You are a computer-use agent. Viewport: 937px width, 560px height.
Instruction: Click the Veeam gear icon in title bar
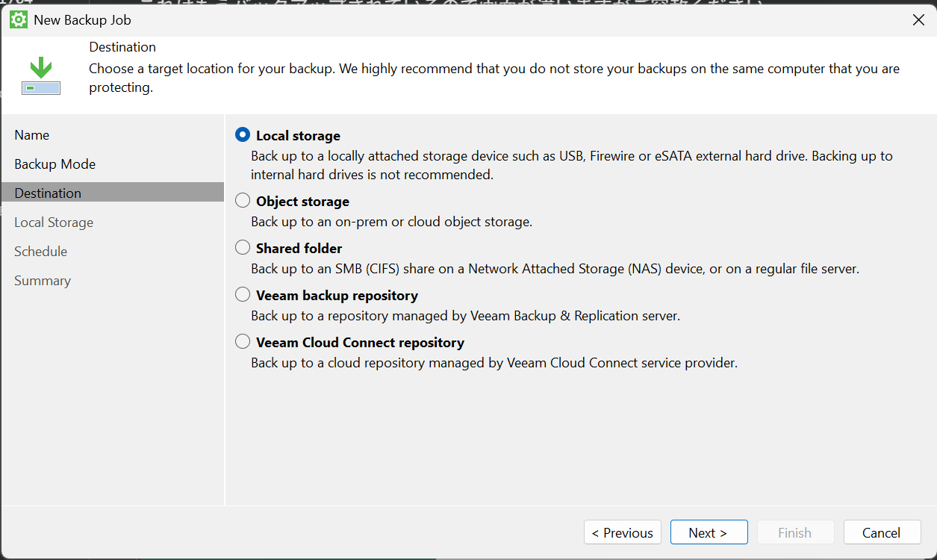point(19,20)
